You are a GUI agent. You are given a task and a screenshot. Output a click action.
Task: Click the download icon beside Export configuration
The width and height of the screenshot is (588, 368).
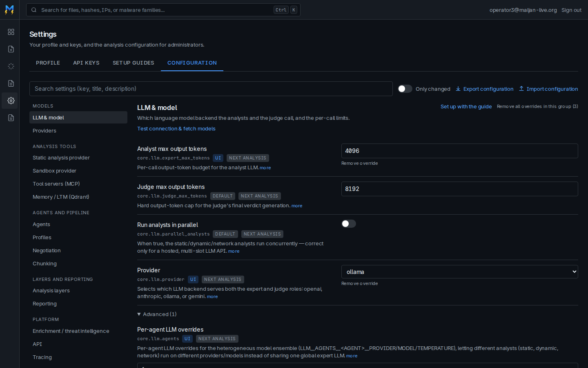[x=458, y=89]
